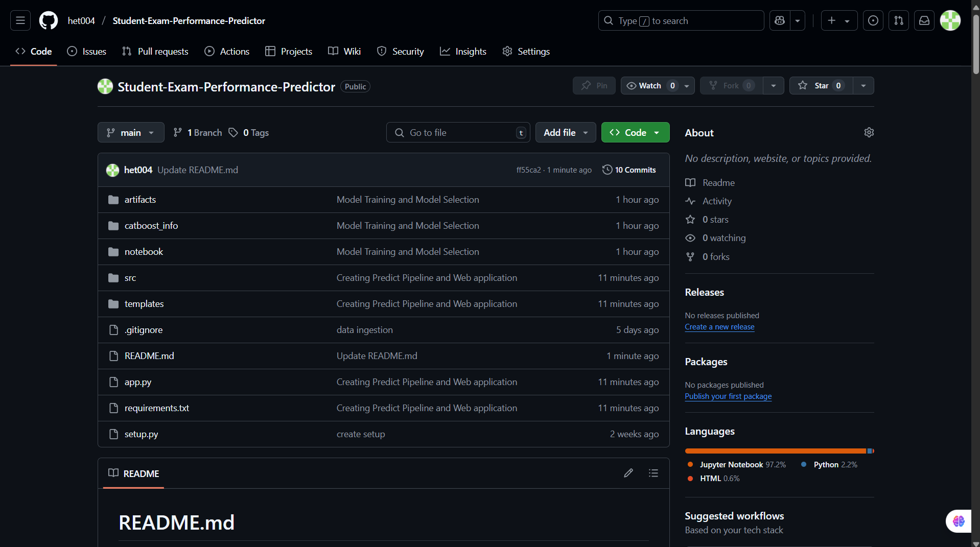Image resolution: width=980 pixels, height=547 pixels.
Task: Pin this repository
Action: (x=594, y=86)
